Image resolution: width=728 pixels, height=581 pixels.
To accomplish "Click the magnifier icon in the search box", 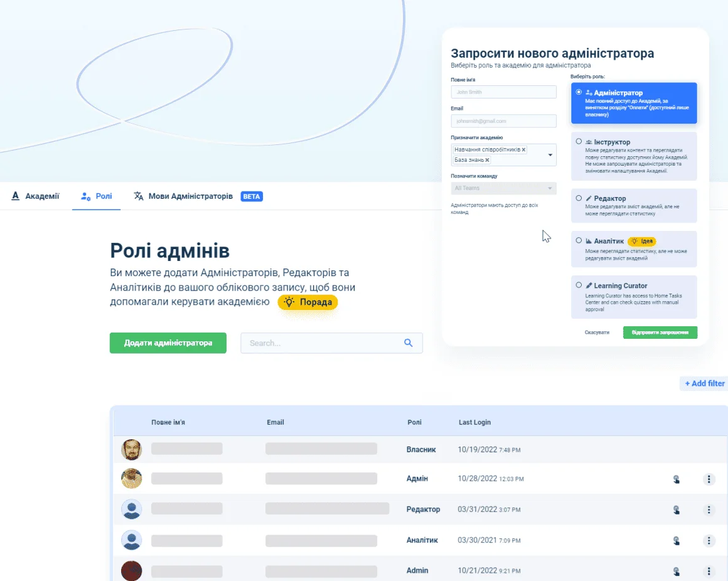I will 409,343.
